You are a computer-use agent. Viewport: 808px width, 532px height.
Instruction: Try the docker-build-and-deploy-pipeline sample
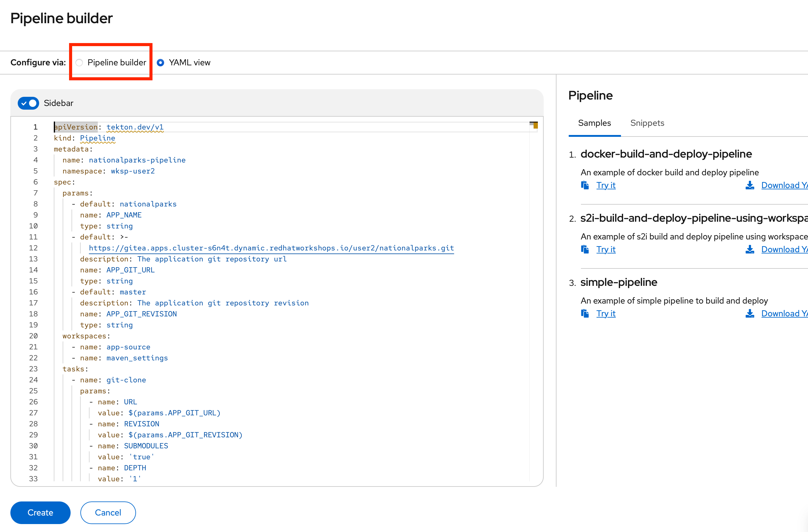tap(606, 185)
